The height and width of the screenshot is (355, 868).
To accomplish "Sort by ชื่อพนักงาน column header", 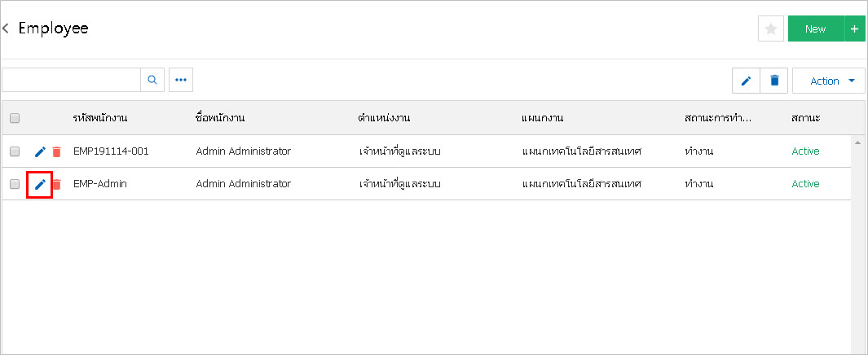I will click(220, 118).
